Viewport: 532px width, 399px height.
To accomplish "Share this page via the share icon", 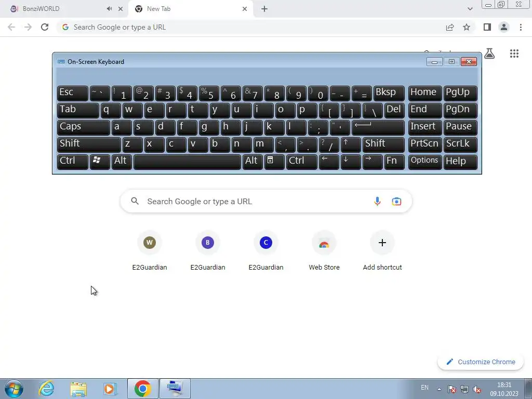I will point(450,27).
